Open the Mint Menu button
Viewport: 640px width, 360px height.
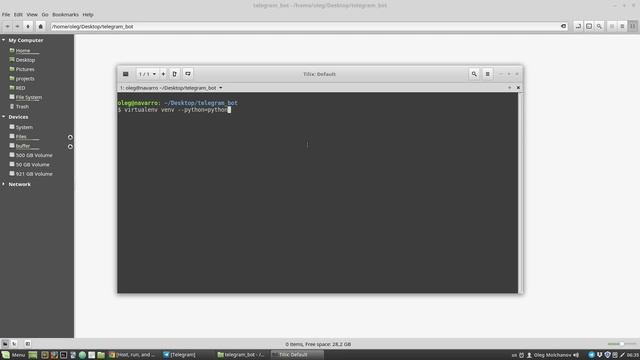pos(13,355)
